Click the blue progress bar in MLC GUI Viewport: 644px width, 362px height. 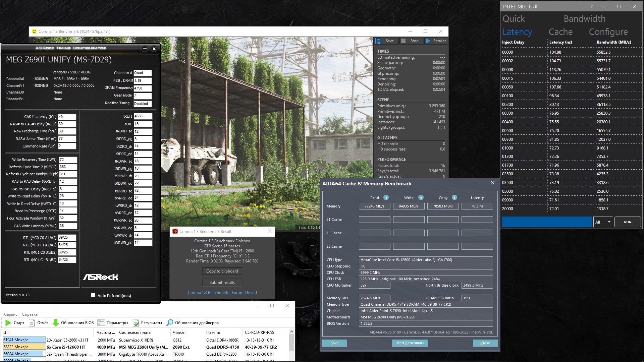(x=546, y=222)
